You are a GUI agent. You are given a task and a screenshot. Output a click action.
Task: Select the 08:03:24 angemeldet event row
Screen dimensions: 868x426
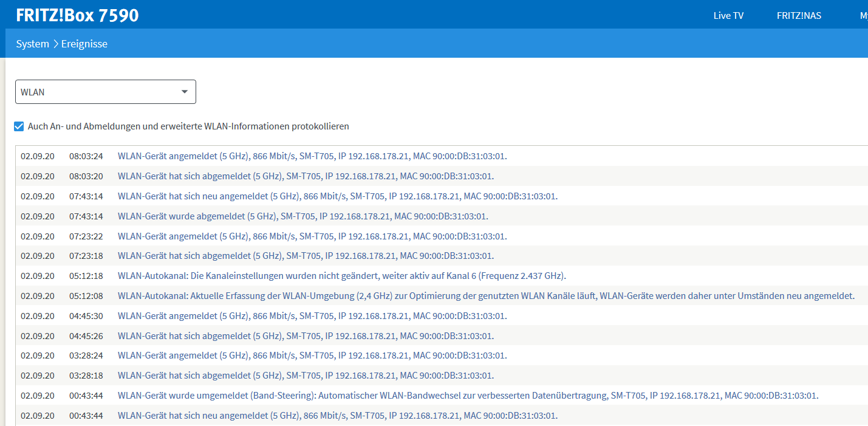442,156
